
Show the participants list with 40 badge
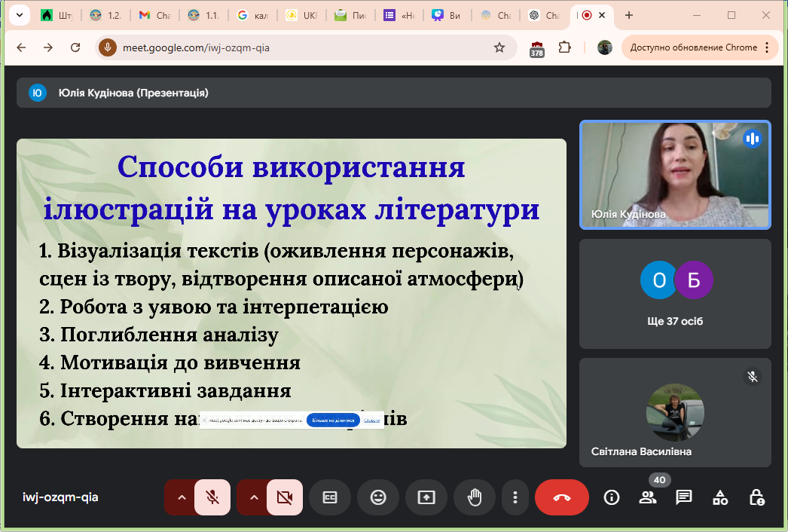[647, 497]
